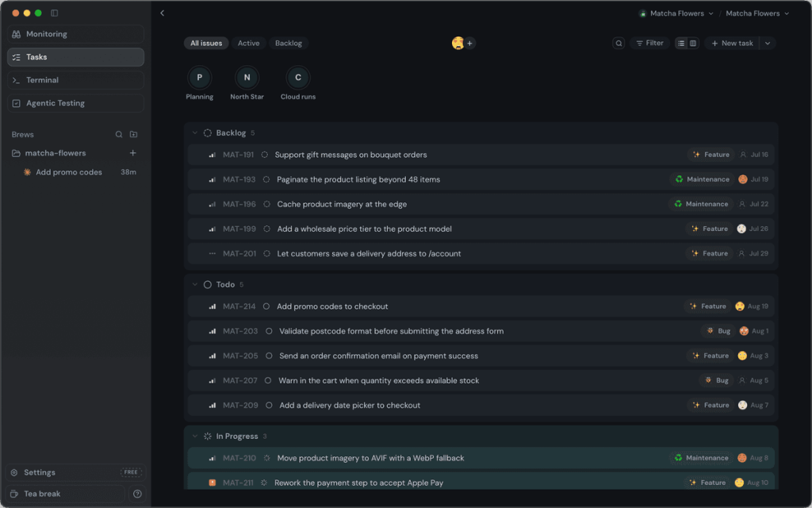Open issue Send an order confirmation email
This screenshot has height=508, width=812.
pyautogui.click(x=481, y=356)
